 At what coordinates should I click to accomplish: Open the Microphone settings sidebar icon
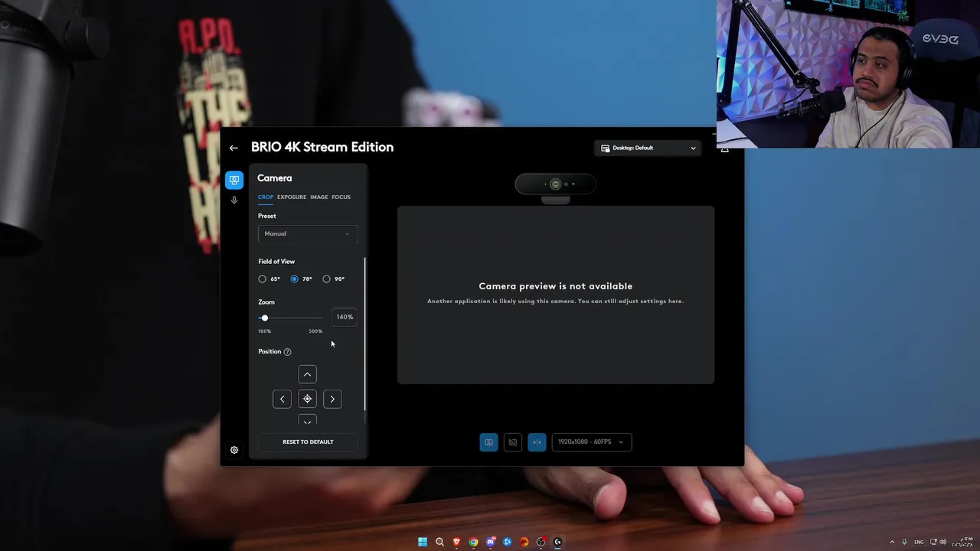[x=234, y=201]
